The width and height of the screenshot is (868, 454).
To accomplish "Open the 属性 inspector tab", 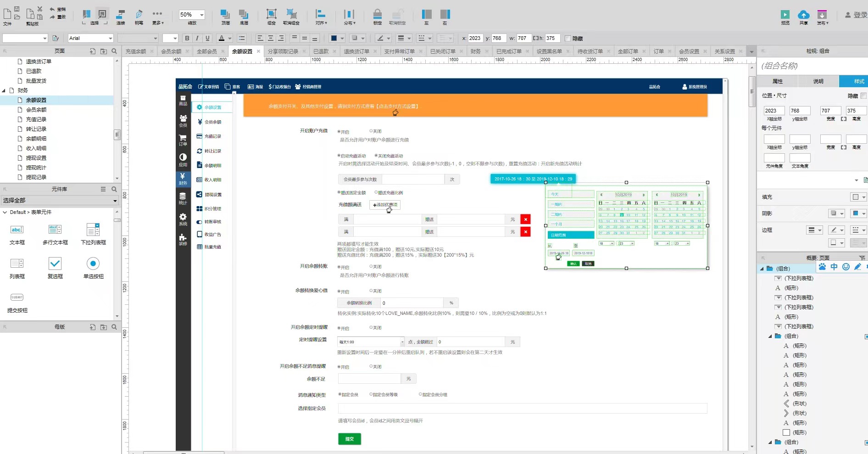I will coord(778,81).
